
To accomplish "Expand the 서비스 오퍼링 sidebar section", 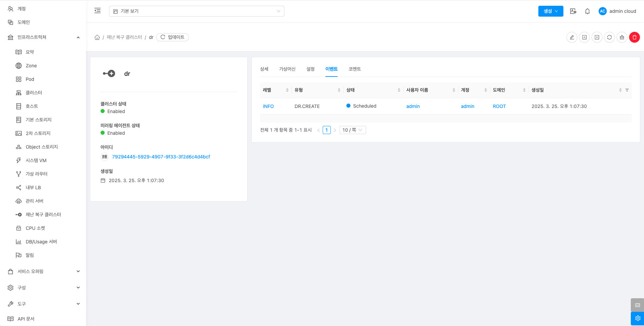I will pos(43,271).
